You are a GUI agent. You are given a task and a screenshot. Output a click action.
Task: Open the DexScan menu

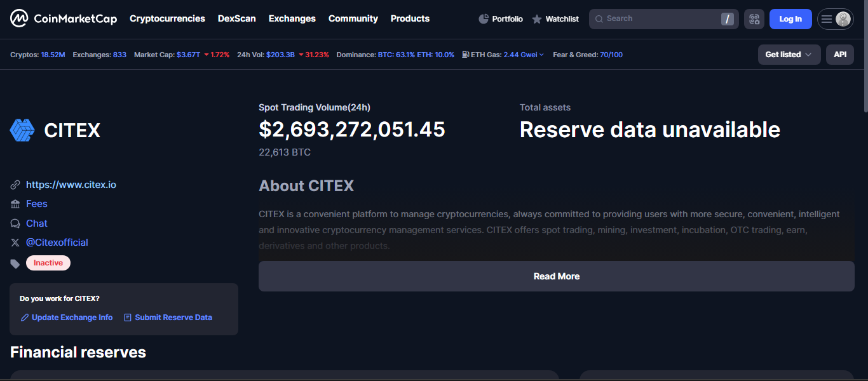point(237,19)
